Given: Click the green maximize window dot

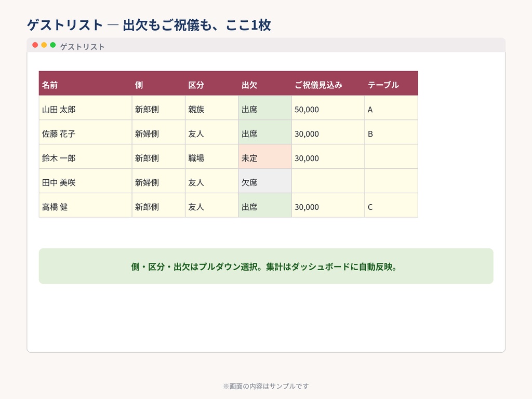Looking at the screenshot, I should point(52,45).
